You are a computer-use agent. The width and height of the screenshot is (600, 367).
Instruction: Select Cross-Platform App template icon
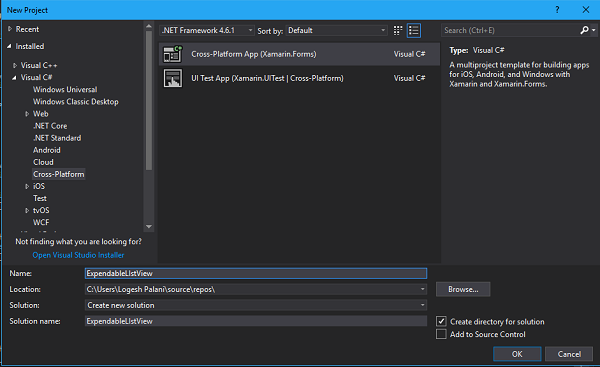tap(173, 54)
